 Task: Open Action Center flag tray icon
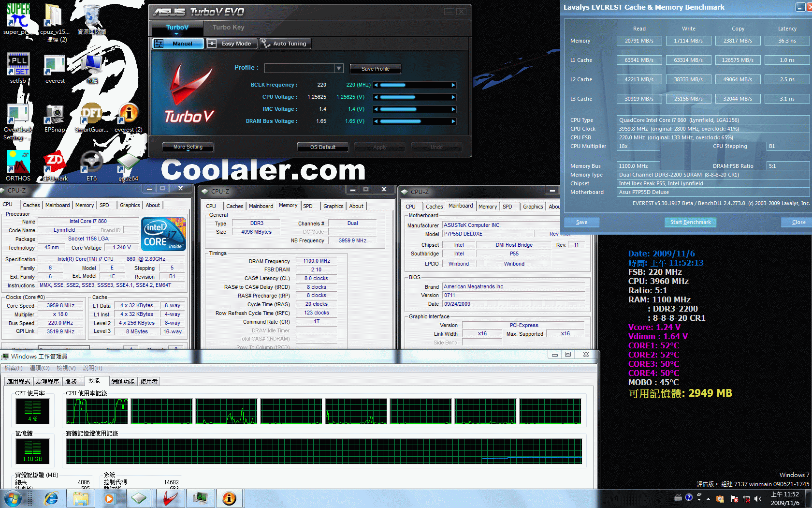click(734, 499)
